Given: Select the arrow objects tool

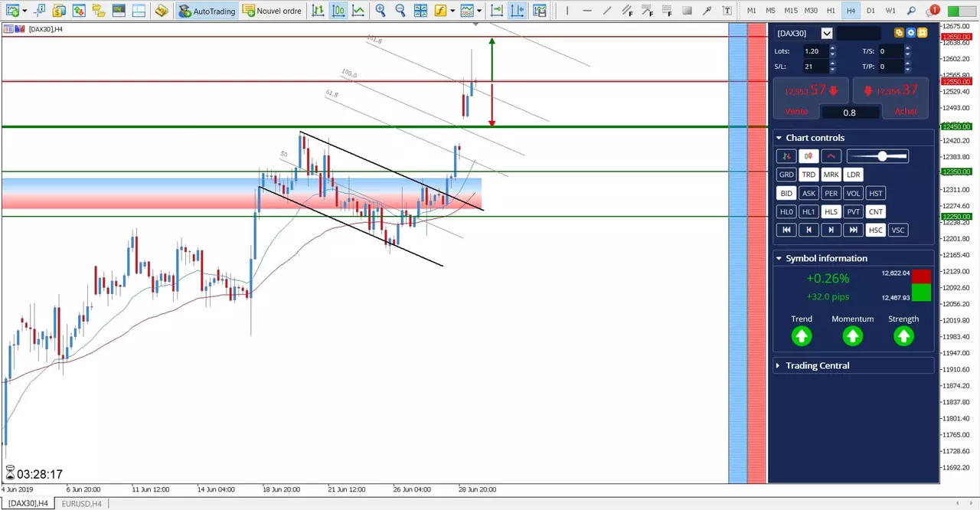Looking at the screenshot, I should (x=707, y=11).
